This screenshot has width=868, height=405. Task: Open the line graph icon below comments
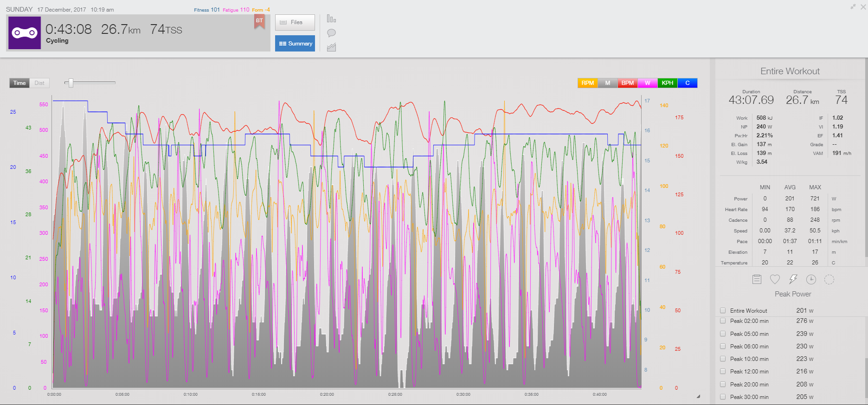[x=331, y=47]
